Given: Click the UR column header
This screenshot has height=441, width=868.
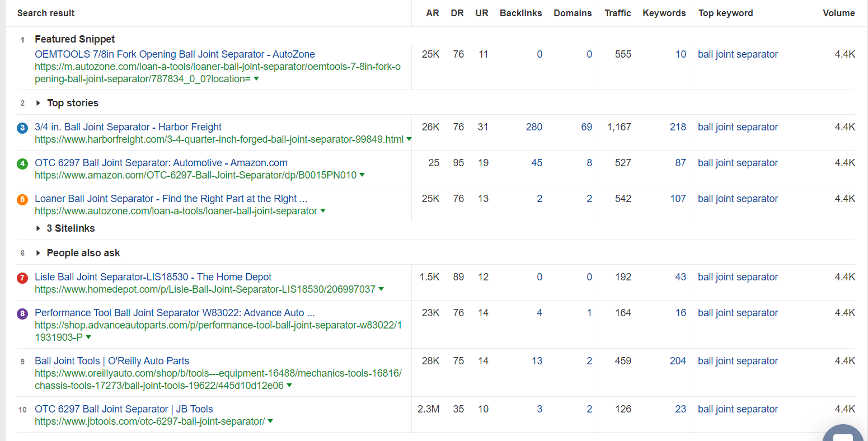Looking at the screenshot, I should [482, 13].
